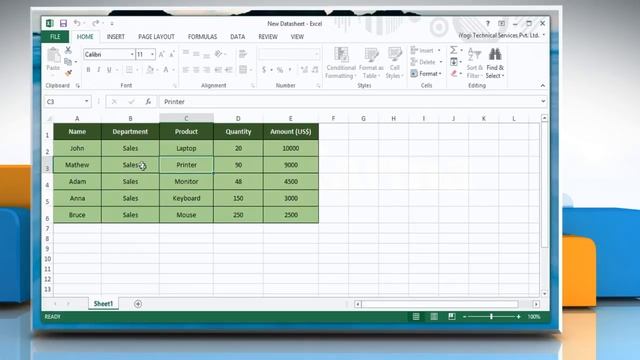Switch to Page Break Preview
Screen dimensions: 640x360
tap(451, 317)
